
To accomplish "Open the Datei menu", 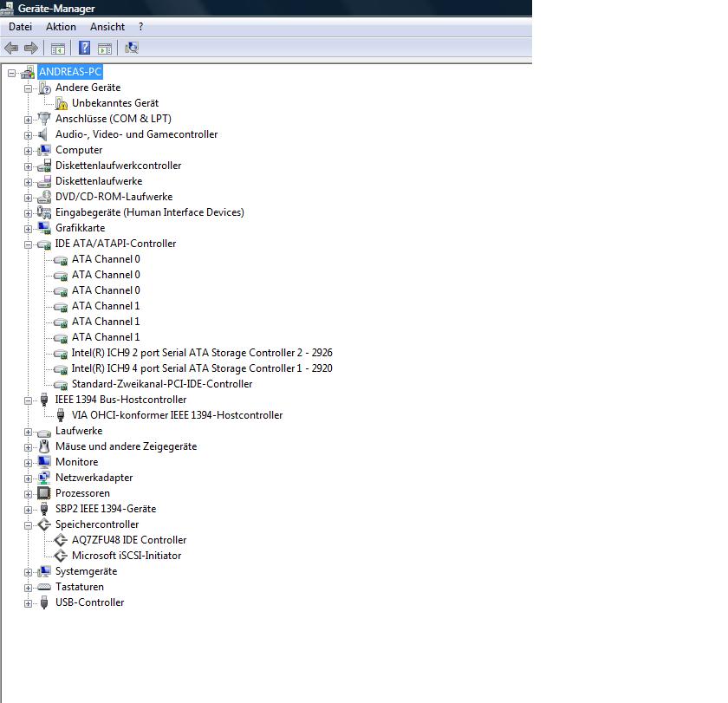I will point(21,27).
